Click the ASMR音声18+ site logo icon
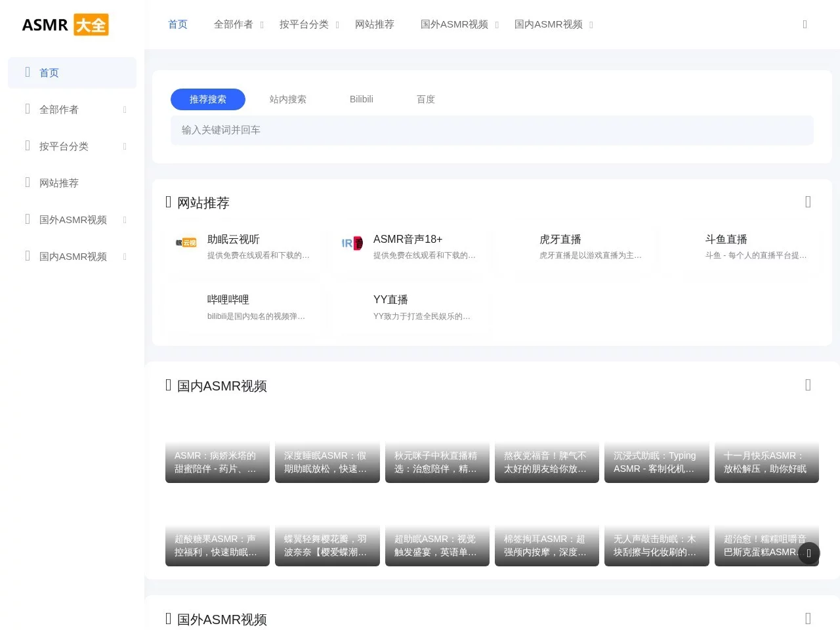This screenshot has height=630, width=840. click(x=352, y=243)
